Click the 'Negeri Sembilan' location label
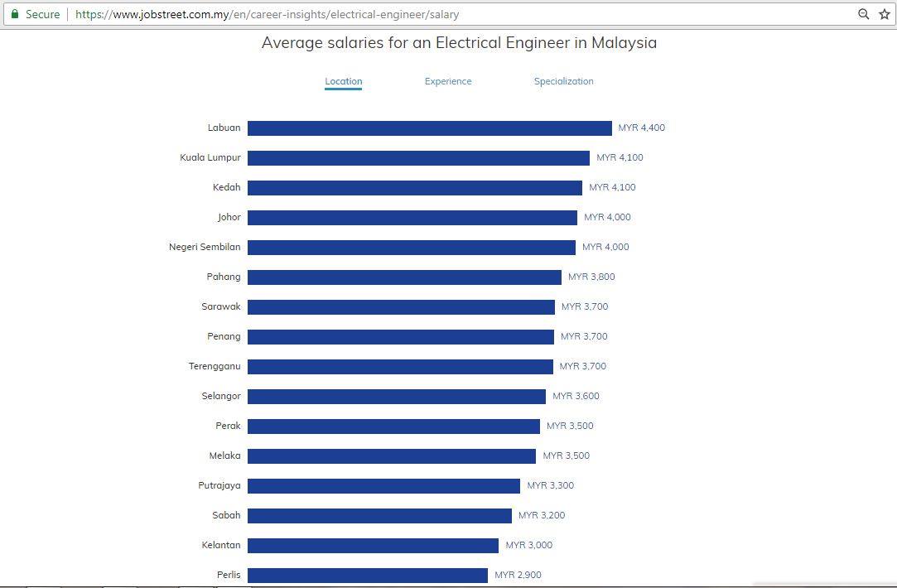 [205, 247]
